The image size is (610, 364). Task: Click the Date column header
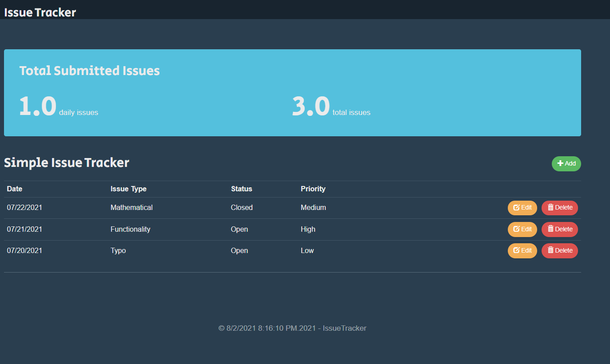[15, 189]
